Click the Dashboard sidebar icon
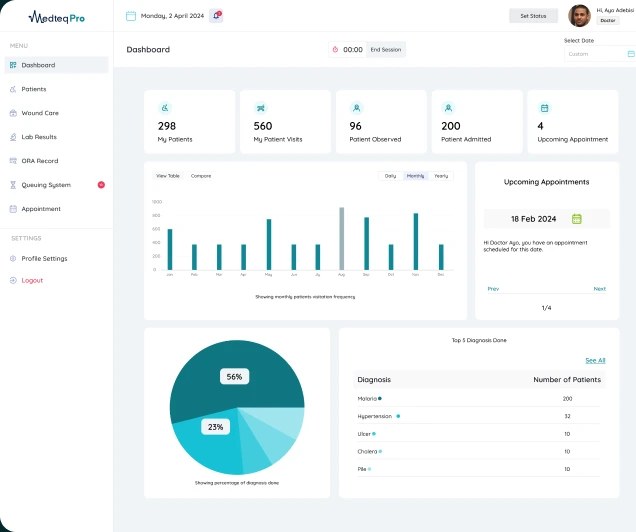Viewport: 636px width, 532px height. (13, 65)
